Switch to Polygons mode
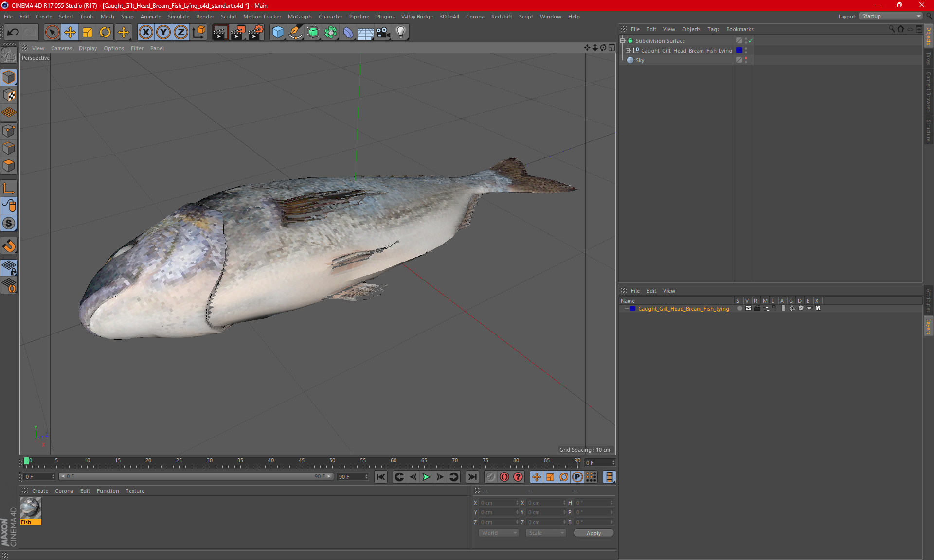 click(x=9, y=166)
